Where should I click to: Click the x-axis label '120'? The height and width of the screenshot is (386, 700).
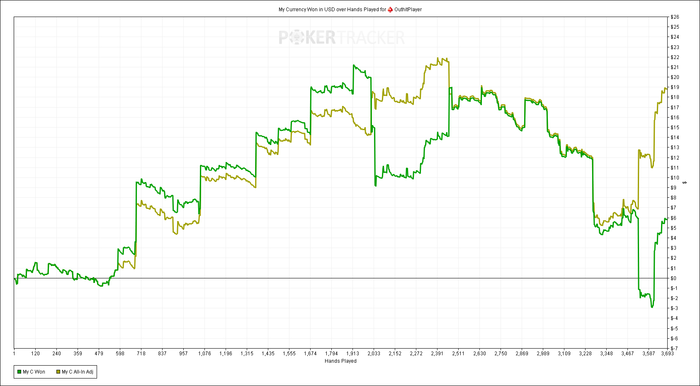pos(36,353)
